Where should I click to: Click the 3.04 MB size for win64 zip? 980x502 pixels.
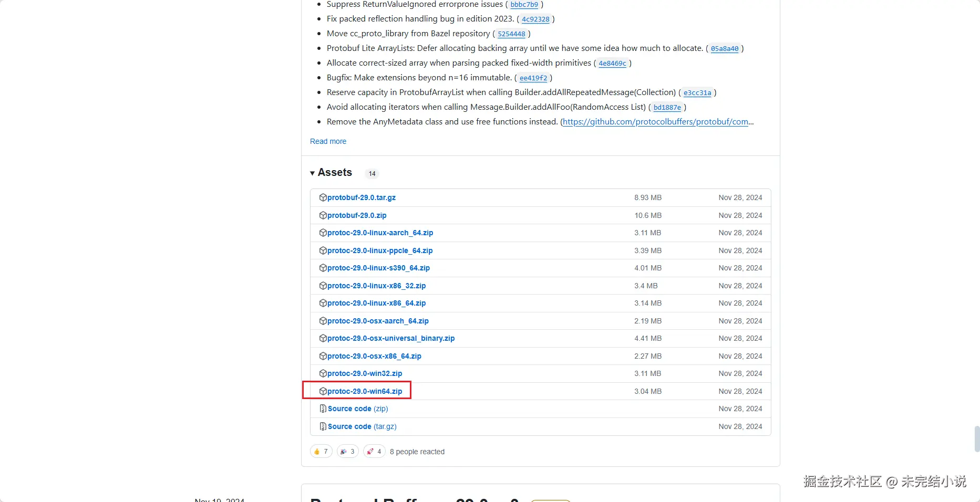pos(648,391)
